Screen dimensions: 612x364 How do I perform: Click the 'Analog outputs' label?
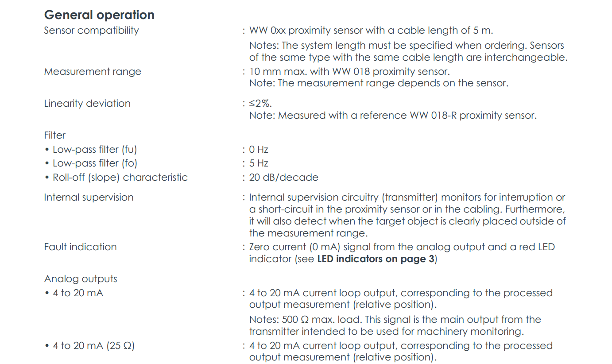click(x=81, y=279)
